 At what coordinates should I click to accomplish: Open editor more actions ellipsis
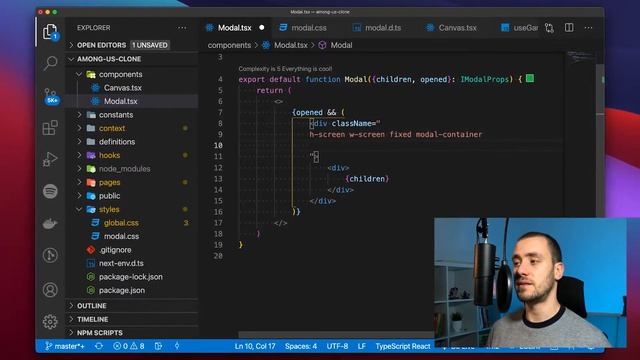588,28
